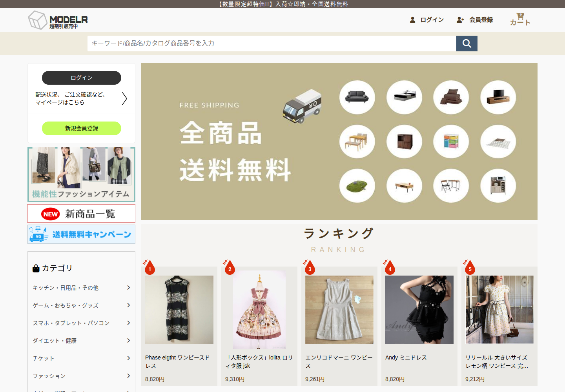Click the リリールル 大きいサイズ product title

click(x=497, y=361)
